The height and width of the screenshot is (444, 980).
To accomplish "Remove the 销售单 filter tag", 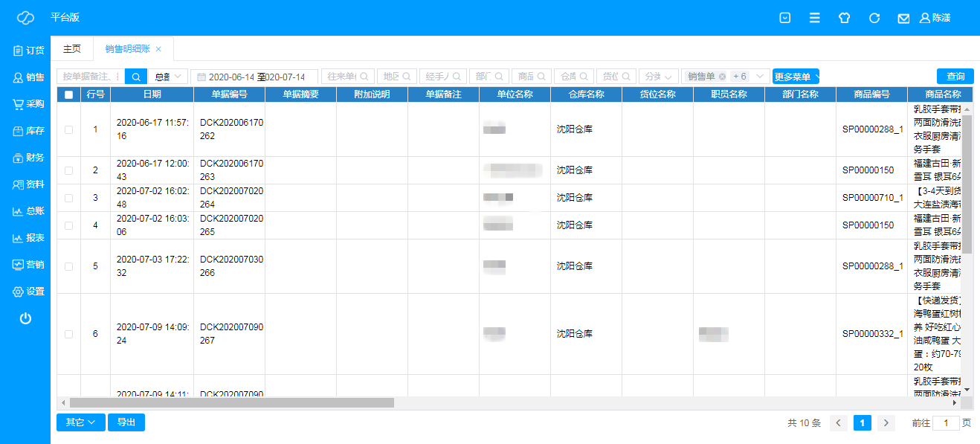I will tap(722, 77).
